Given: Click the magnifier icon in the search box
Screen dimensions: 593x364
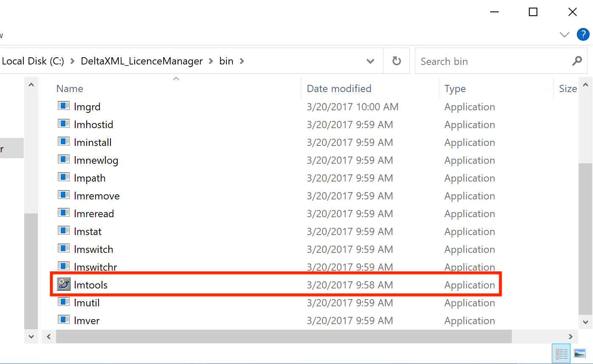Looking at the screenshot, I should (x=577, y=61).
